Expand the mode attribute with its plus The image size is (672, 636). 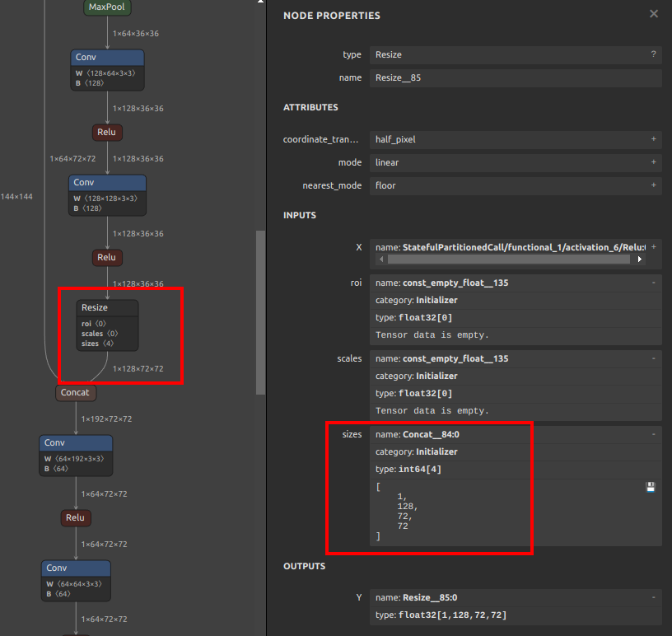[x=653, y=162]
